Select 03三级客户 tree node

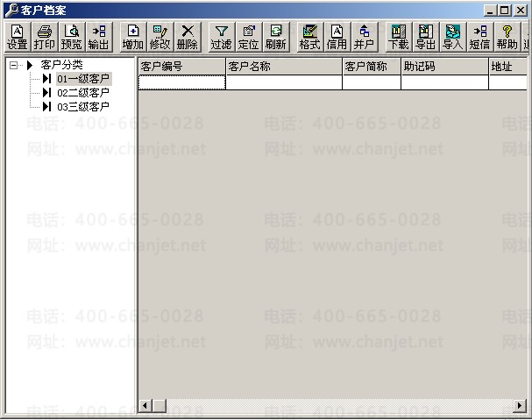point(83,107)
